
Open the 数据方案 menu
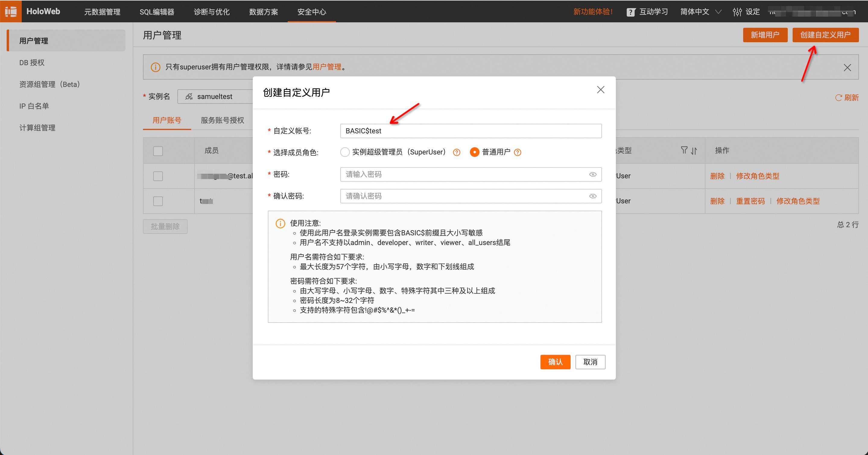(x=264, y=12)
